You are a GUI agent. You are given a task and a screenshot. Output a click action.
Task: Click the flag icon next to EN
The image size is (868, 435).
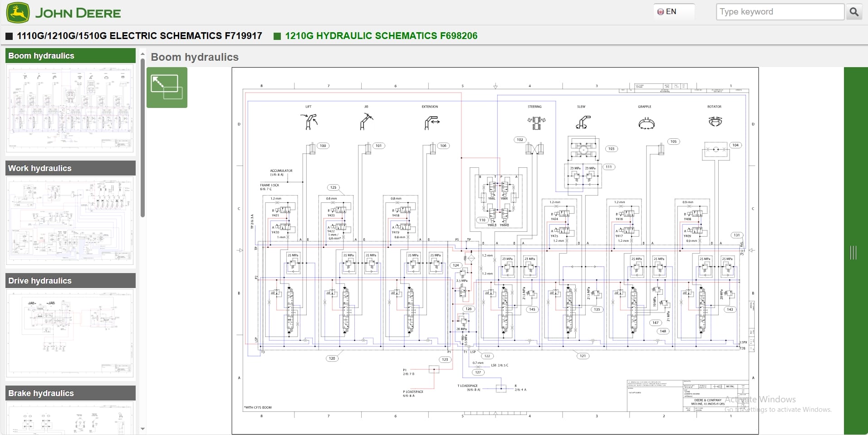click(662, 11)
